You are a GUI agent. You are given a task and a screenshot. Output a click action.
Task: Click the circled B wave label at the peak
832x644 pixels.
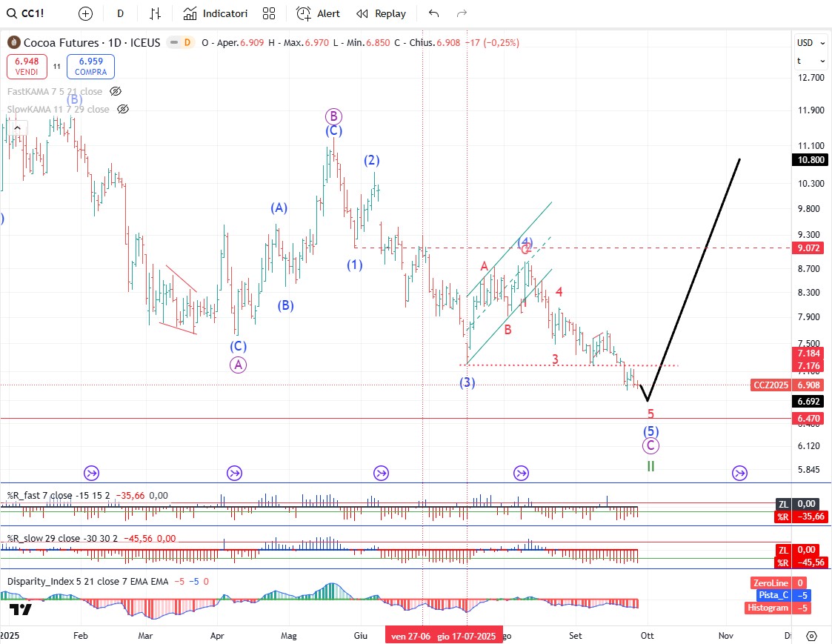333,116
